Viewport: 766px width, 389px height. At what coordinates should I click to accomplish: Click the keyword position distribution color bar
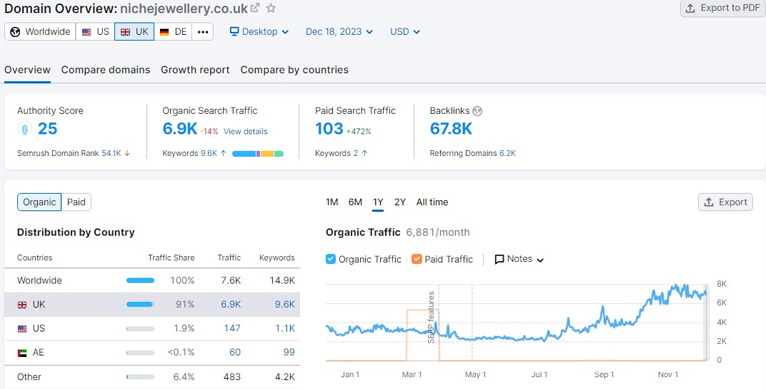pyautogui.click(x=257, y=153)
